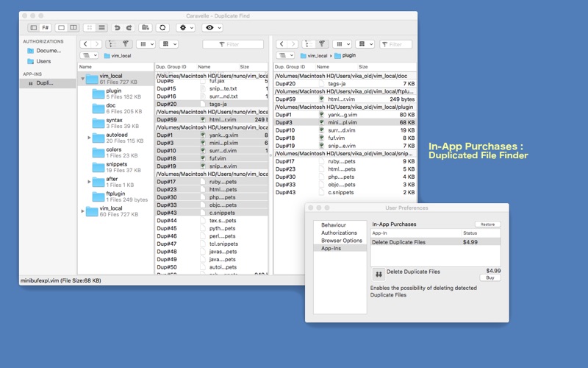Viewport: 588px width, 368px height.
Task: Click the Documents folder icon in Authorizations
Action: [30, 51]
